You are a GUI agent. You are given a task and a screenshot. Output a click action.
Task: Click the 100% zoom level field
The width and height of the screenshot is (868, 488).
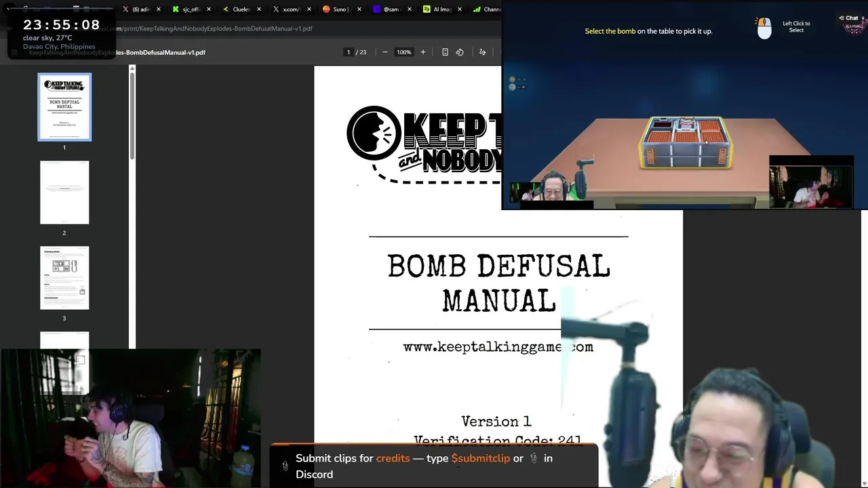(x=404, y=52)
